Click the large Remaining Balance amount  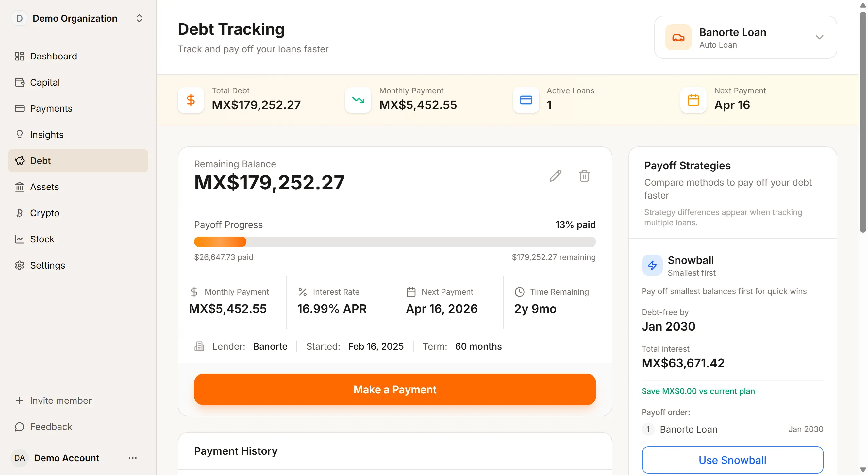(x=270, y=183)
